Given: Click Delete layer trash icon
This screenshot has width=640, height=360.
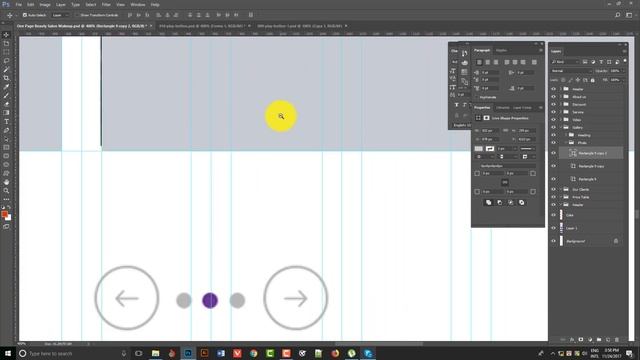Looking at the screenshot, I should pos(617,340).
